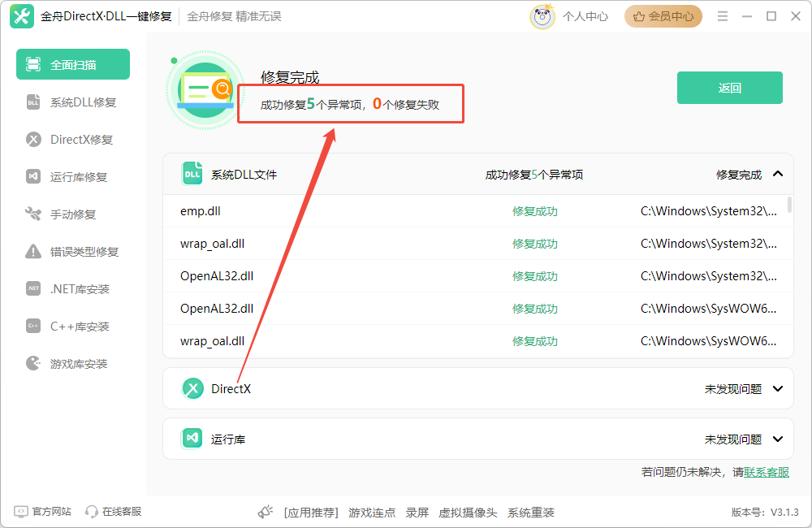The image size is (812, 528).
Task: Open 官方网站 in the footer
Action: [x=43, y=512]
